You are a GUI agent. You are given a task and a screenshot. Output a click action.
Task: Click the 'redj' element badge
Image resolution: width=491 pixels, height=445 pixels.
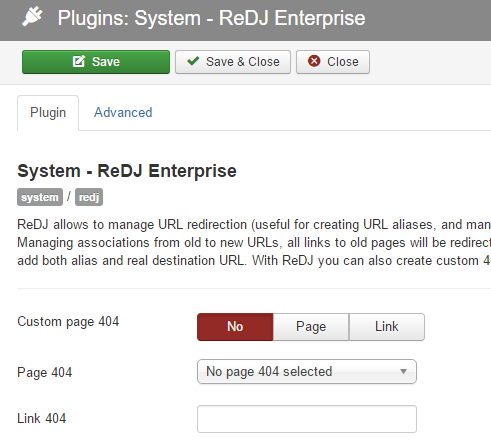pos(89,197)
